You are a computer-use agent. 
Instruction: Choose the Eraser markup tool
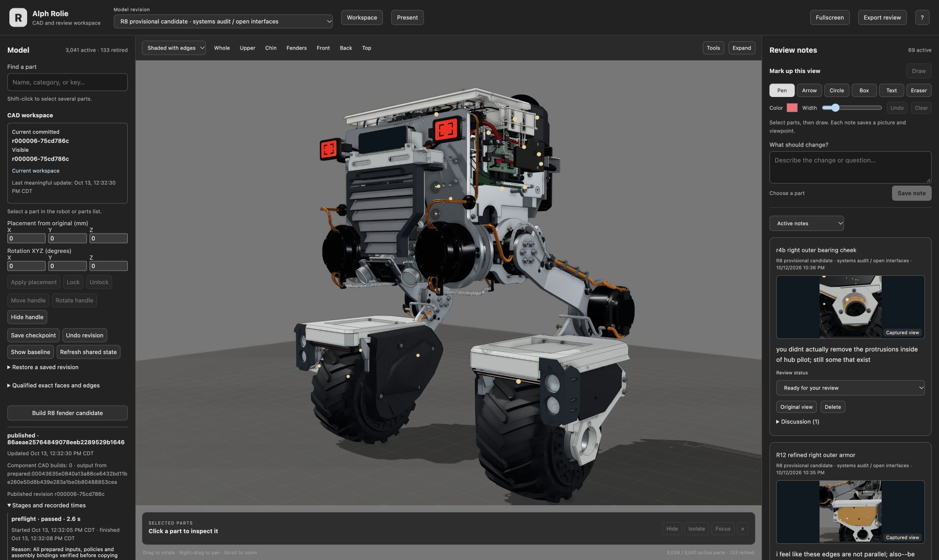tap(919, 90)
